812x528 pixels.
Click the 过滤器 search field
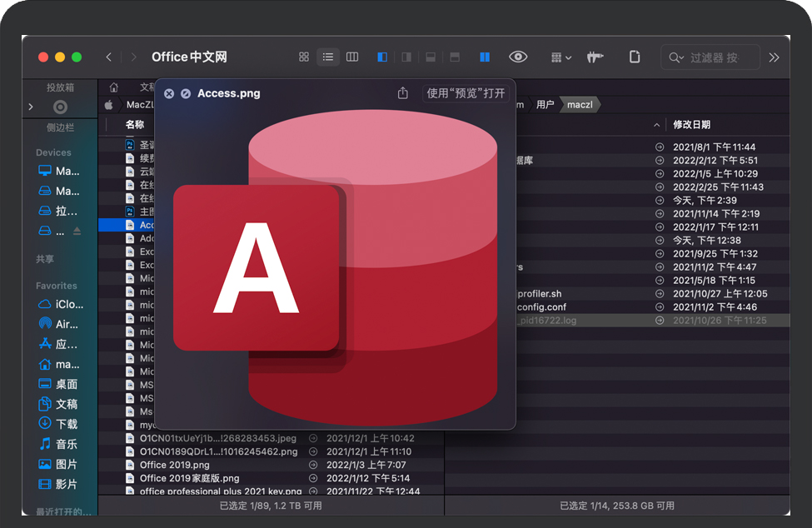713,57
